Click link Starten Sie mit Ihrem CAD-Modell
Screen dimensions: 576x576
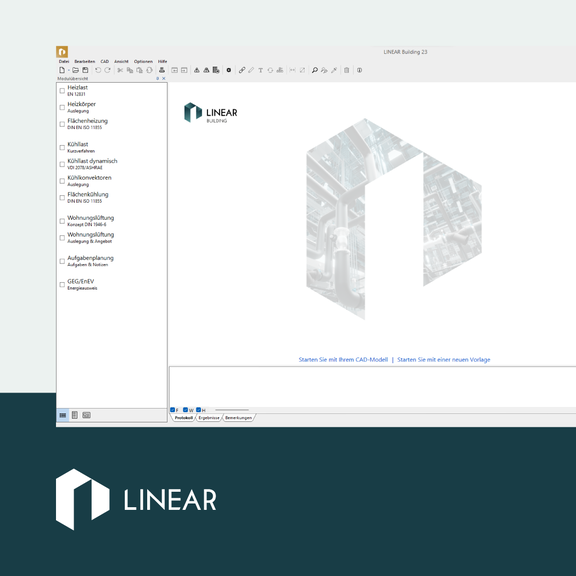click(343, 360)
